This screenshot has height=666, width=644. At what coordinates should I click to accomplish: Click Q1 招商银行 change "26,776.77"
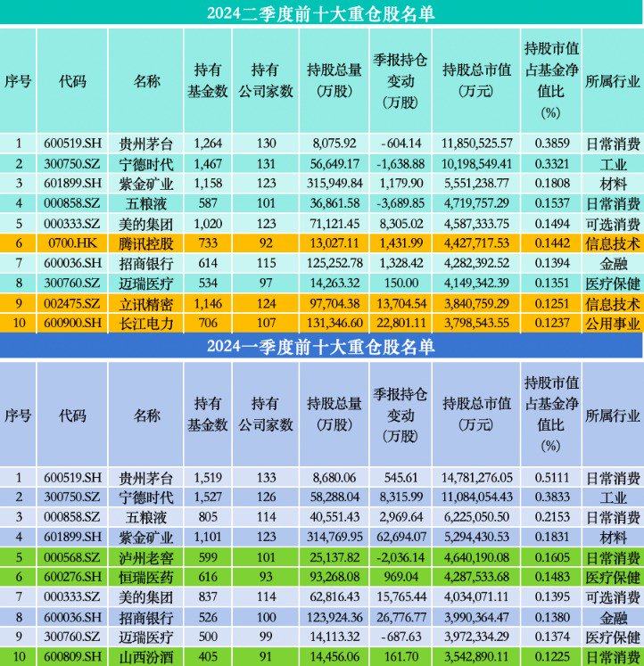pos(400,618)
